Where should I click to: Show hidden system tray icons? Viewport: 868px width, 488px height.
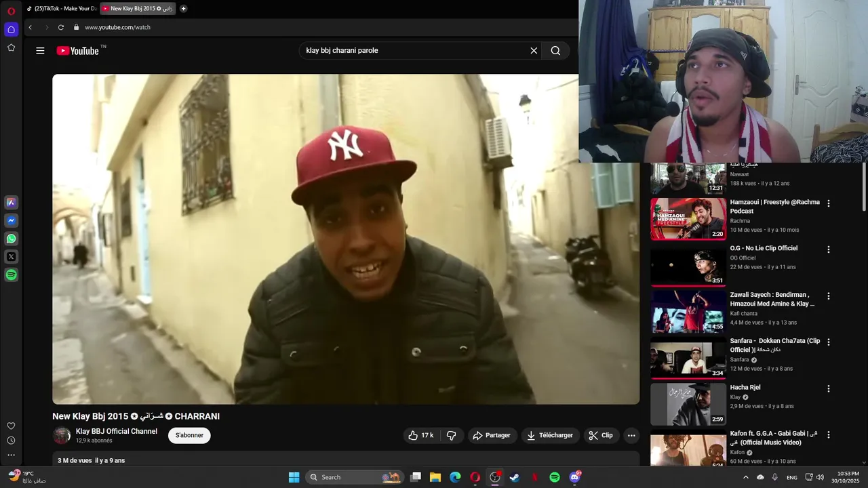746,477
